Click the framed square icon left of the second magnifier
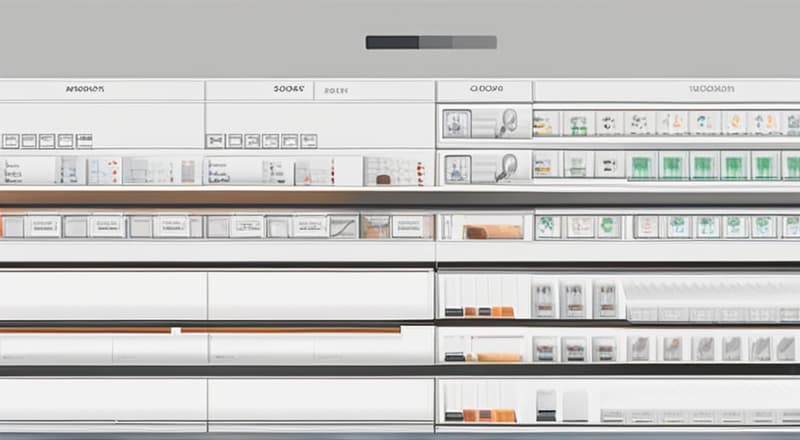The image size is (800, 440). tap(457, 168)
